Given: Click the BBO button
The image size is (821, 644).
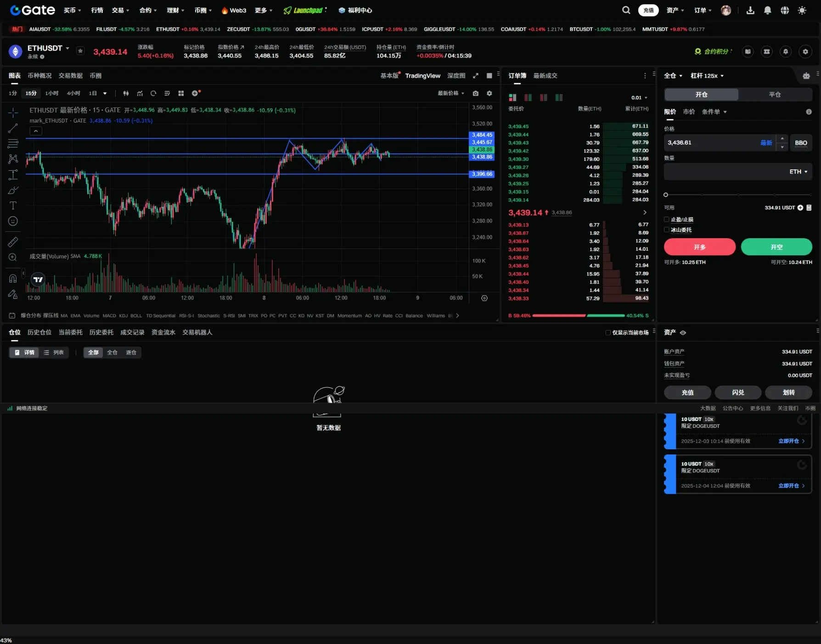Looking at the screenshot, I should pyautogui.click(x=801, y=143).
